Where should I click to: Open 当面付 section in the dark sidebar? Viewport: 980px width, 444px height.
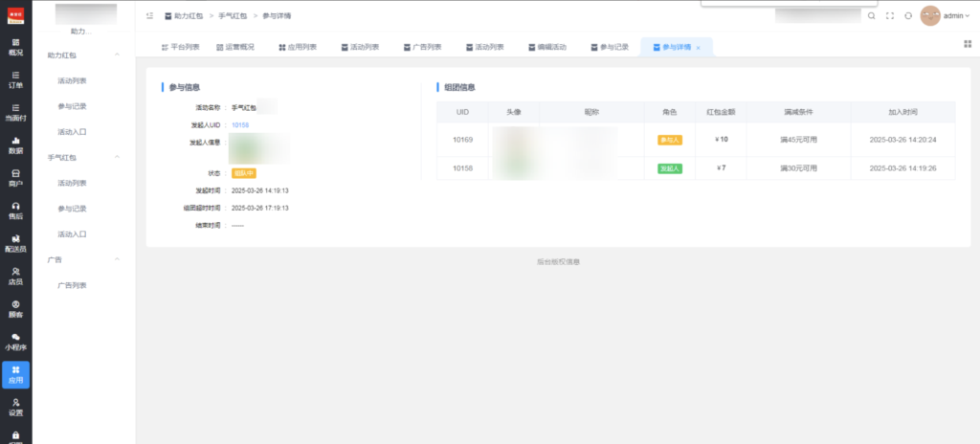click(15, 113)
